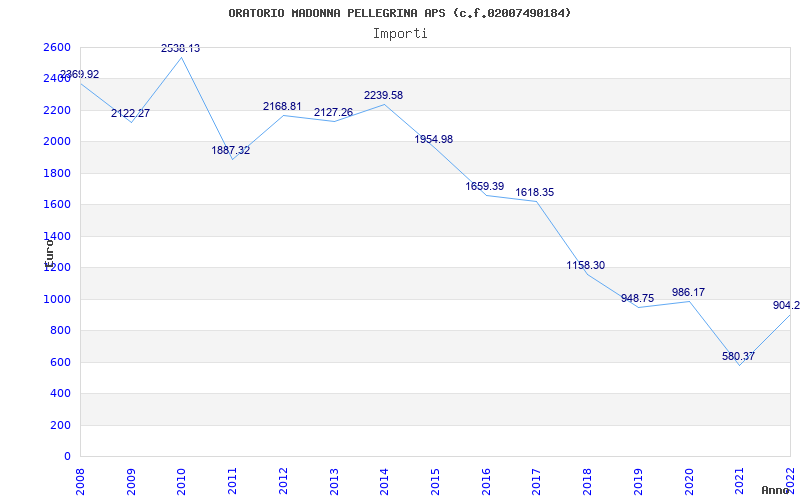The image size is (800, 500).
Task: Click the 2168.81 data label
Action: [x=282, y=107]
